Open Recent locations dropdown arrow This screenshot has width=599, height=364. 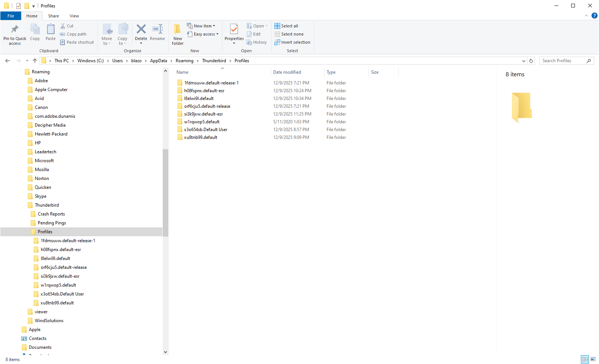[27, 61]
